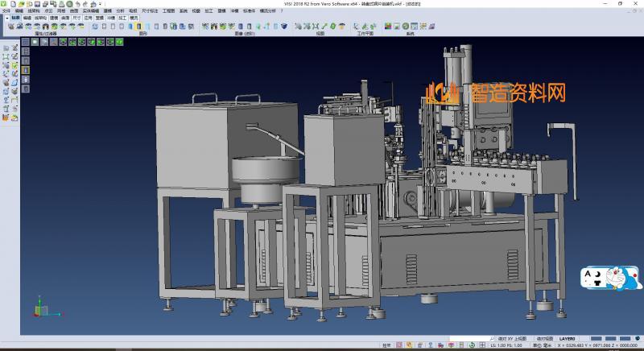The image size is (644, 351).
Task: Switch to the 标准 ribbon tab
Action: [x=15, y=17]
